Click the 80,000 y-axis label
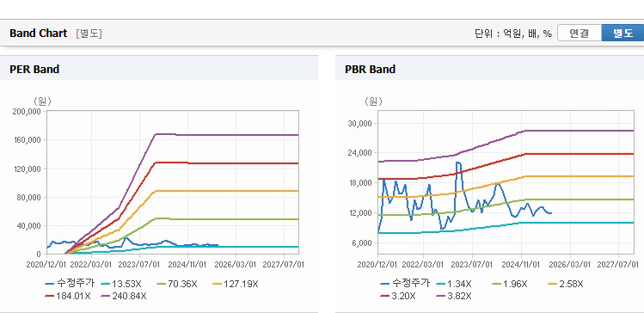Viewport: 644px width, 313px height. point(28,197)
